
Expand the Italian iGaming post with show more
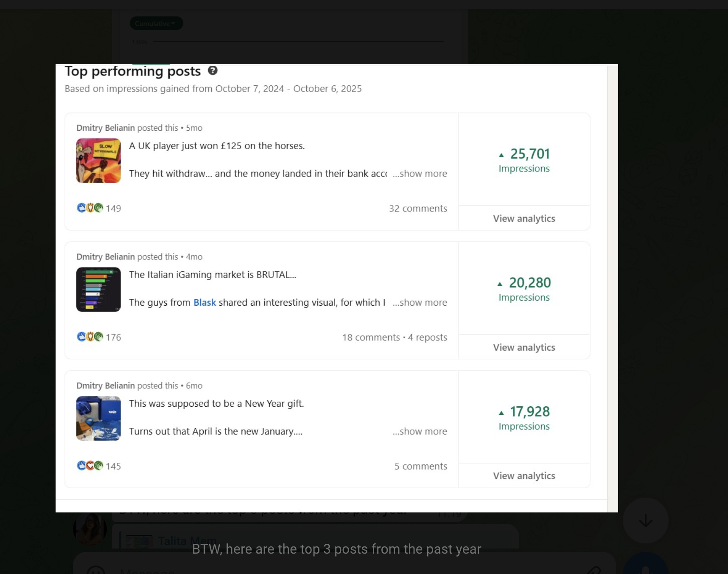[420, 302]
